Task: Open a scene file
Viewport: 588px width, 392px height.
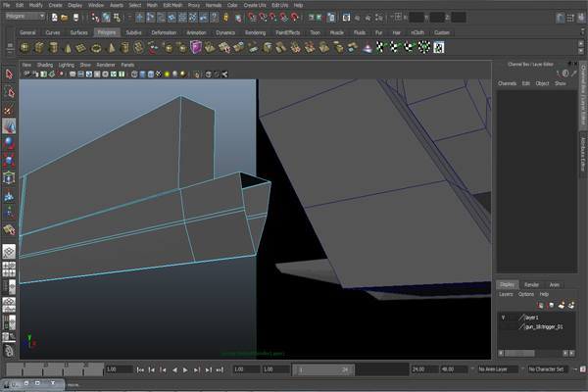Action: 65,18
